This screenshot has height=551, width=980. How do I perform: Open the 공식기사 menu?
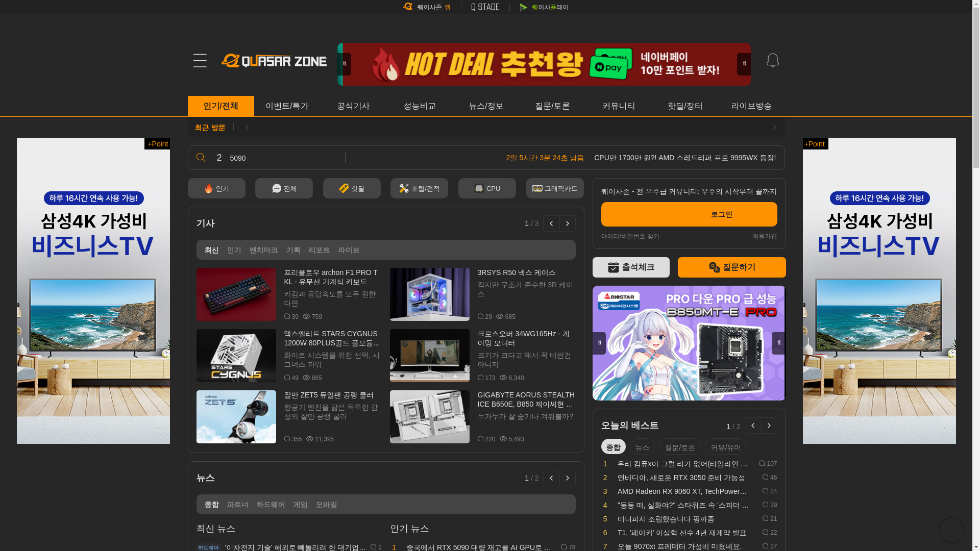353,106
